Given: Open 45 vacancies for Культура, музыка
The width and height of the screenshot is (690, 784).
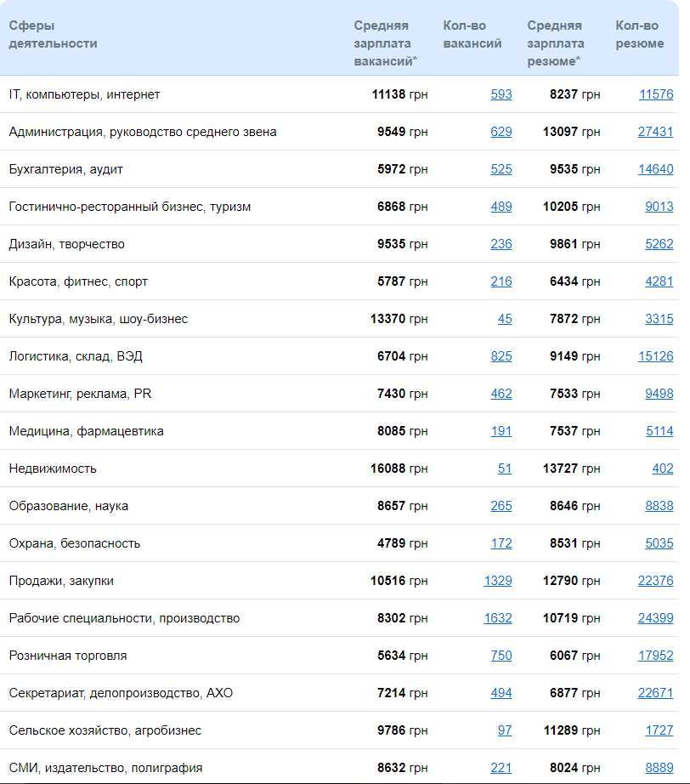Looking at the screenshot, I should coord(505,319).
